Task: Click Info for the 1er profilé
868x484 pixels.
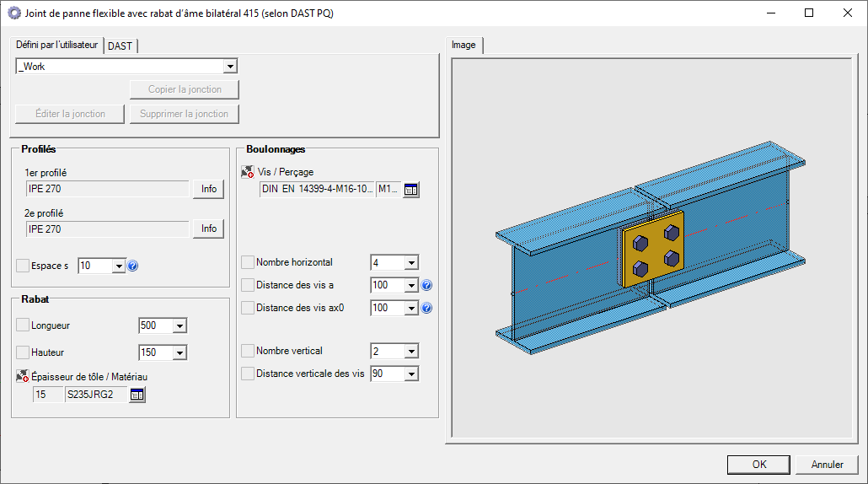Action: [209, 189]
